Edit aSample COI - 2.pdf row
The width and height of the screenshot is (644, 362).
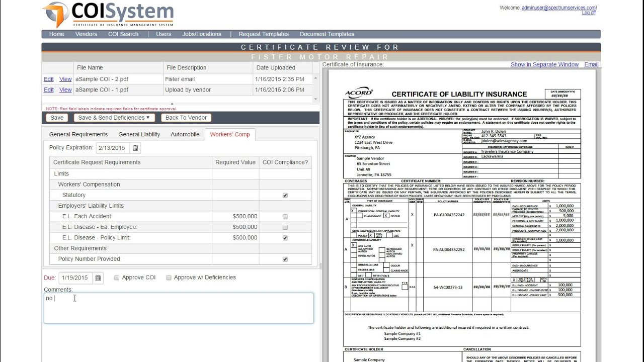pyautogui.click(x=49, y=79)
